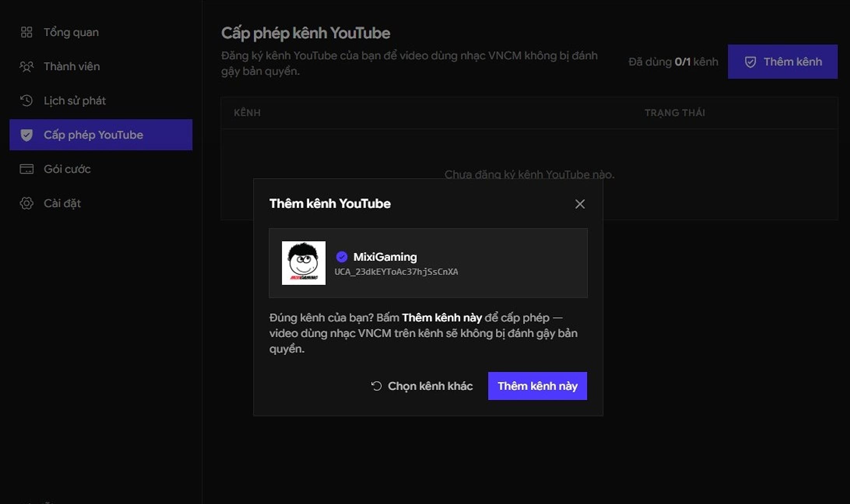
Task: Click the Cấp phép kênh YouTube heading
Action: 306,33
